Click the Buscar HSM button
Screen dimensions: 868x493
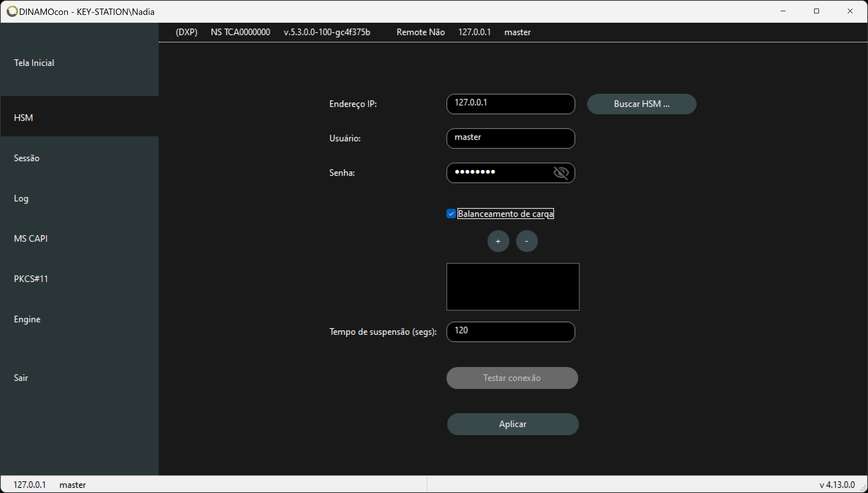click(641, 104)
